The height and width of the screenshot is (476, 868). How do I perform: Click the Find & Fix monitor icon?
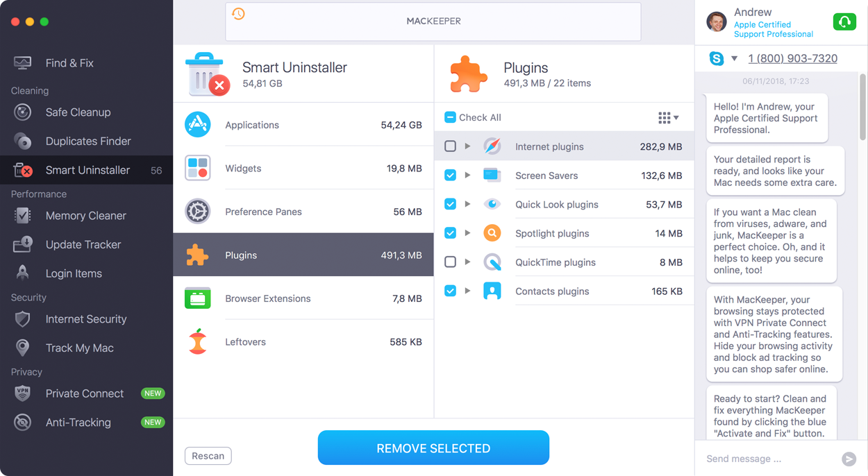pos(22,63)
